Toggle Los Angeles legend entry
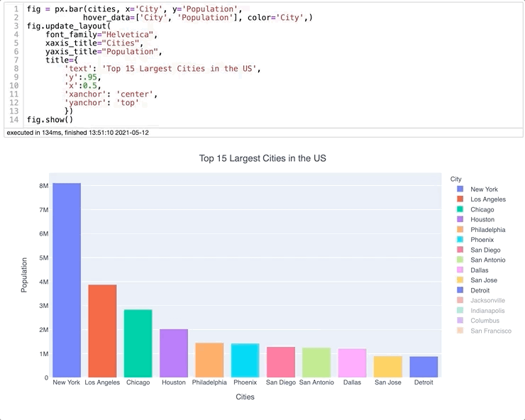Image resolution: width=525 pixels, height=420 pixels. [x=482, y=199]
